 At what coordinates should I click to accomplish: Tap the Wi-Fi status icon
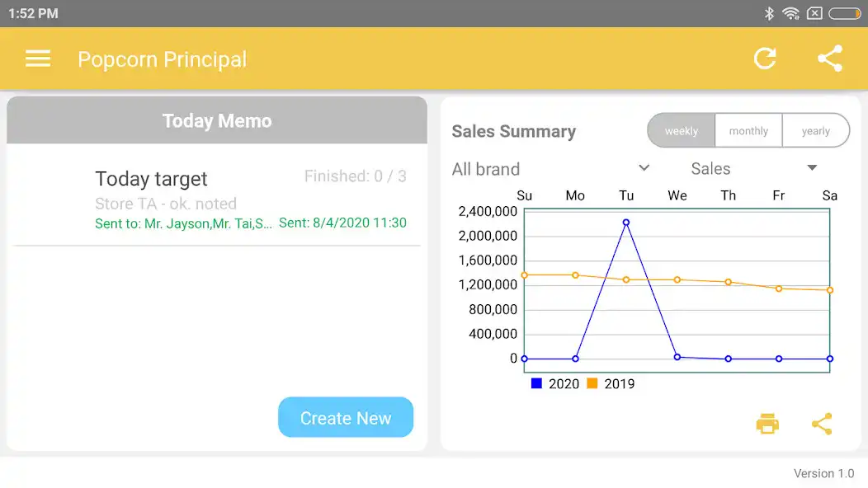coord(790,13)
